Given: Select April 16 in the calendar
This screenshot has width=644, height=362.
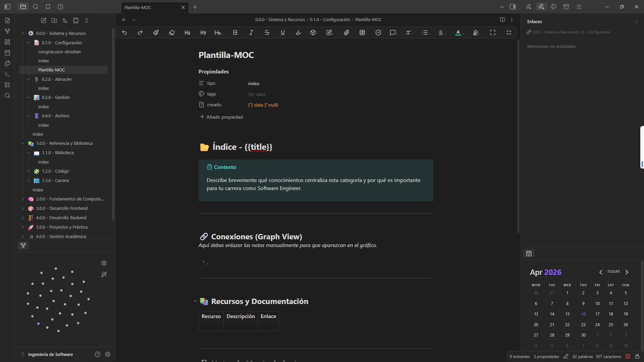Looking at the screenshot, I should point(583,314).
